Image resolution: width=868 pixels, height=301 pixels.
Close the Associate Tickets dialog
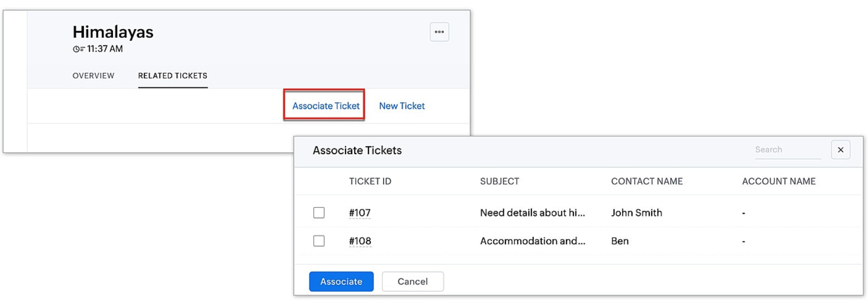pyautogui.click(x=840, y=150)
